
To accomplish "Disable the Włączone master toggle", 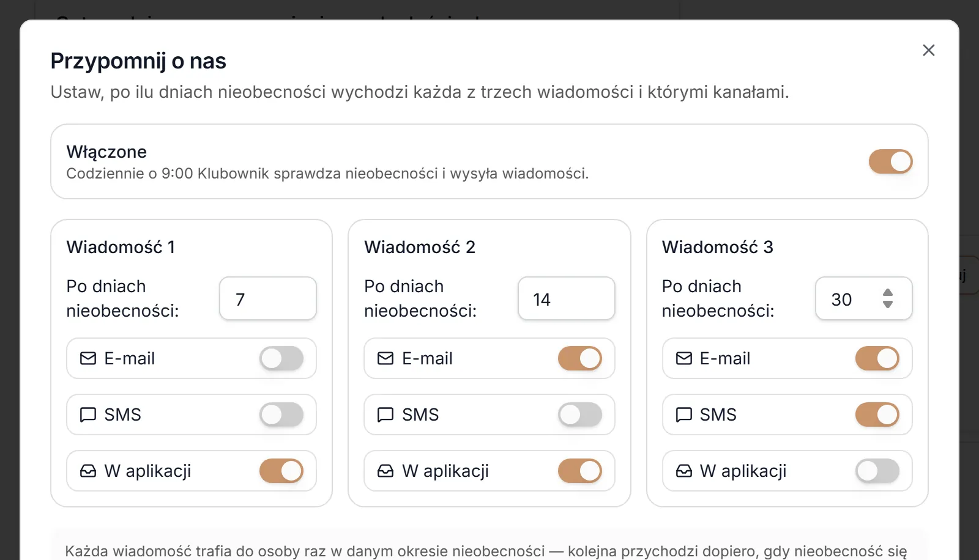I will coord(890,161).
